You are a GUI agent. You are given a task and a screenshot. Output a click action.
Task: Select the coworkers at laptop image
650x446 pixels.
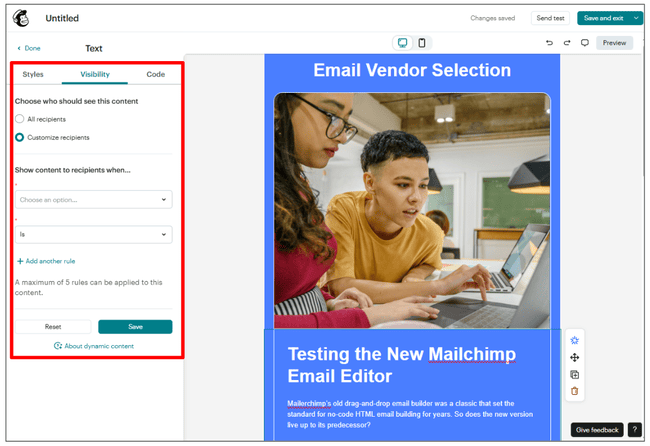(x=412, y=211)
